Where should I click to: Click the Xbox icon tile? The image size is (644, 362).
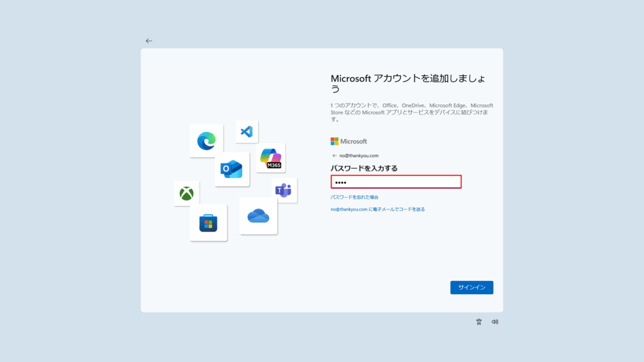(x=186, y=194)
